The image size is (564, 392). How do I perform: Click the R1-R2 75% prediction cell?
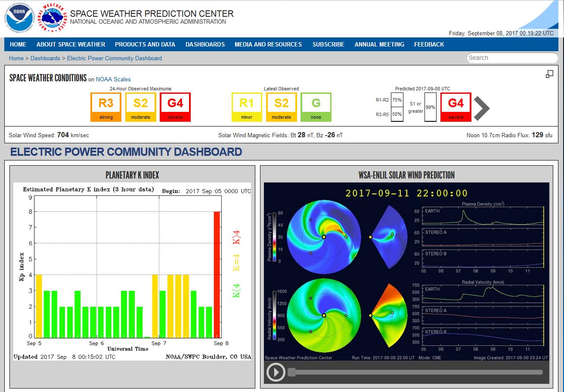pos(397,100)
